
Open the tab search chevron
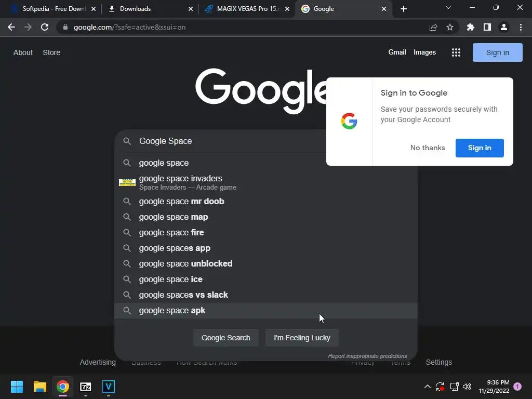[x=448, y=7]
